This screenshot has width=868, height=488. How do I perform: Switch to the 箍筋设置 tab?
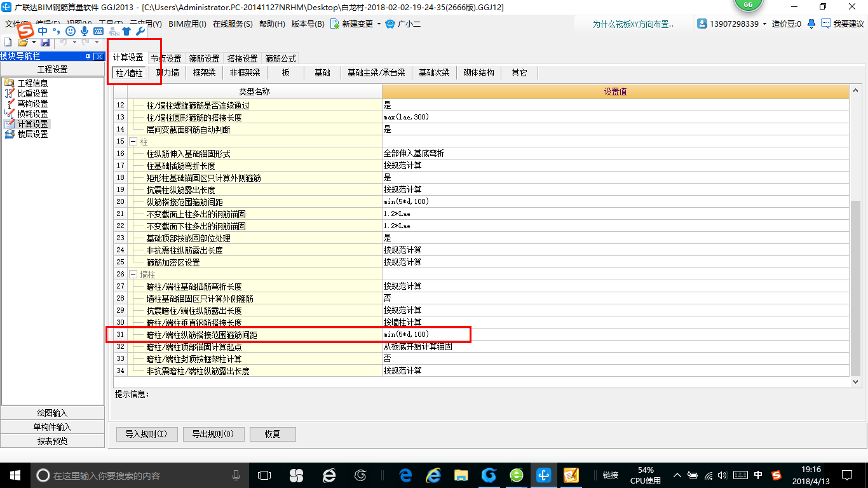[x=204, y=58]
